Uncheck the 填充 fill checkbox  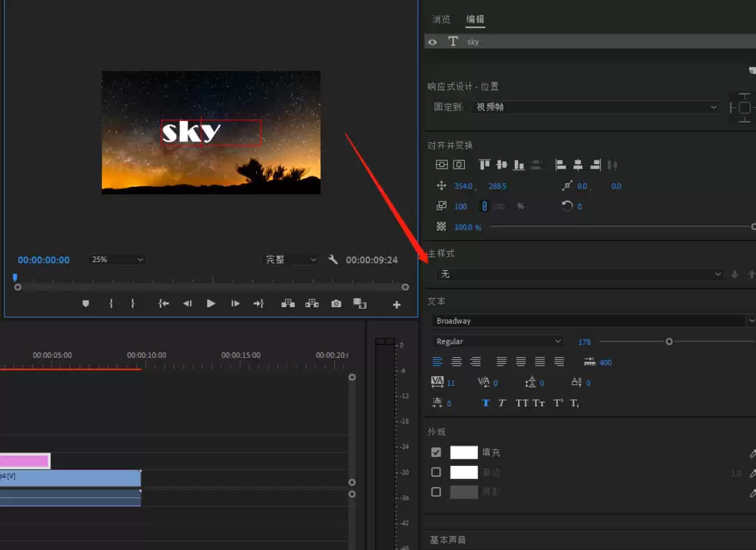436,452
